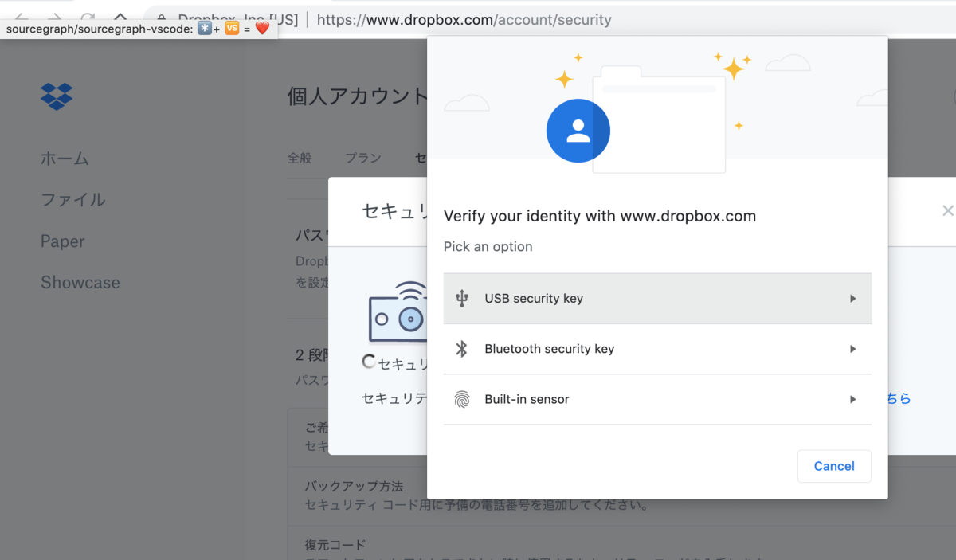Click the 'Pick an option' text
956x560 pixels.
(x=488, y=246)
